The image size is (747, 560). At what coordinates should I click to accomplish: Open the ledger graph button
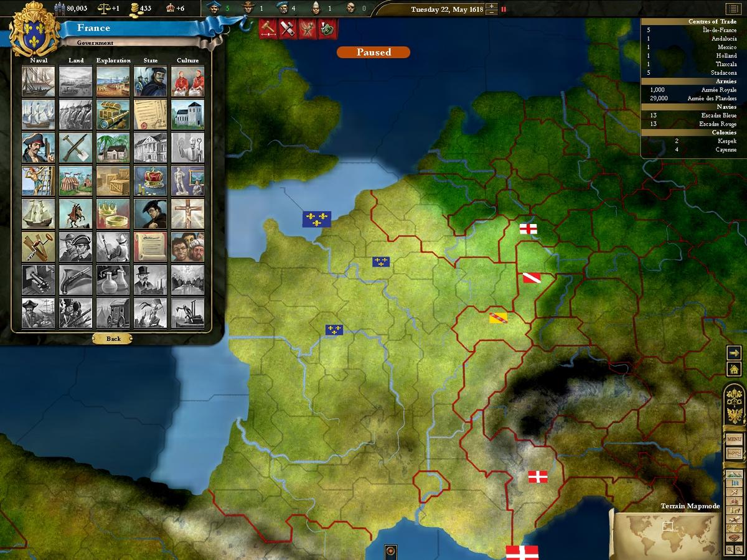tap(735, 454)
